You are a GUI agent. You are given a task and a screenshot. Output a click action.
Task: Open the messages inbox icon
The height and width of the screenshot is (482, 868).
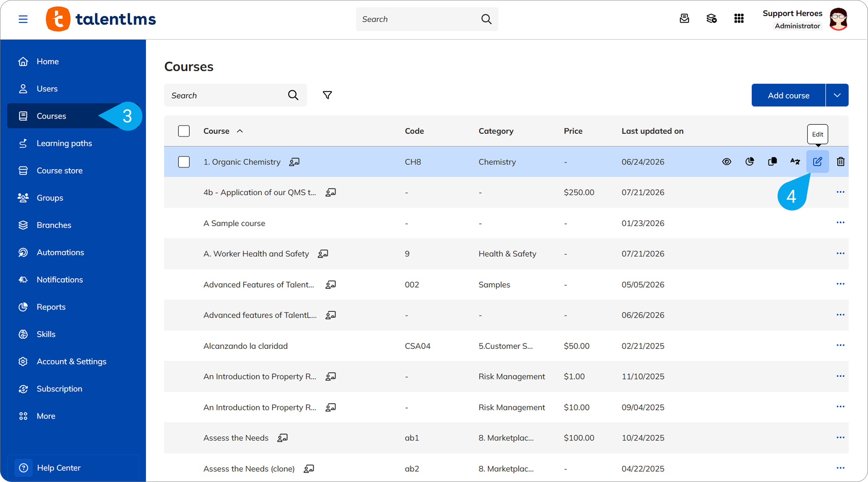[x=684, y=18]
